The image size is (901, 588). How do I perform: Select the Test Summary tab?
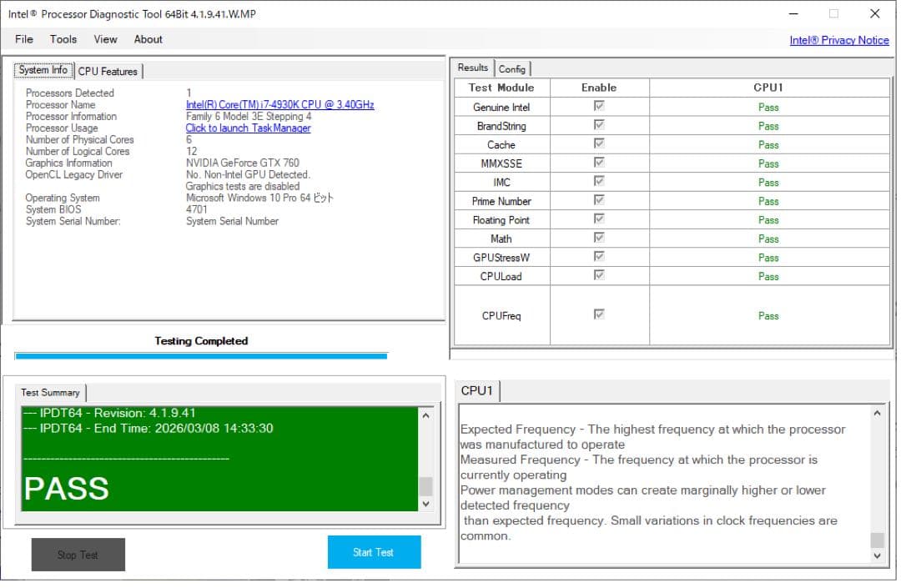(x=50, y=393)
